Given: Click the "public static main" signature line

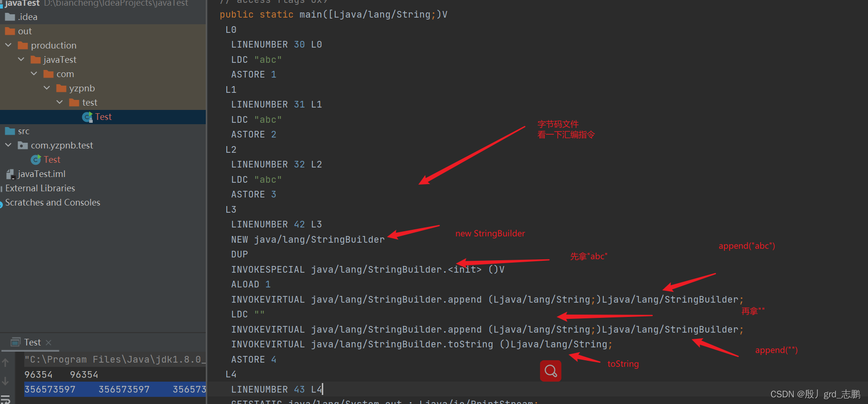Looking at the screenshot, I should click(333, 15).
